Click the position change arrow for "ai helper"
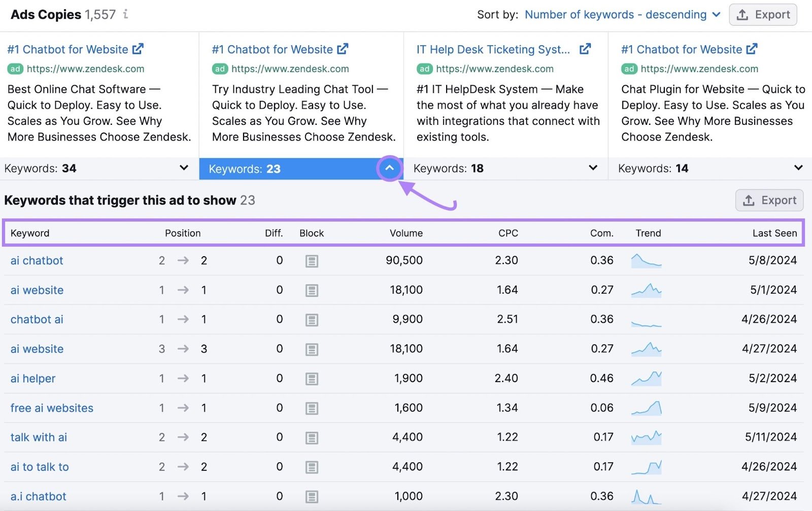Image resolution: width=812 pixels, height=511 pixels. (x=183, y=379)
